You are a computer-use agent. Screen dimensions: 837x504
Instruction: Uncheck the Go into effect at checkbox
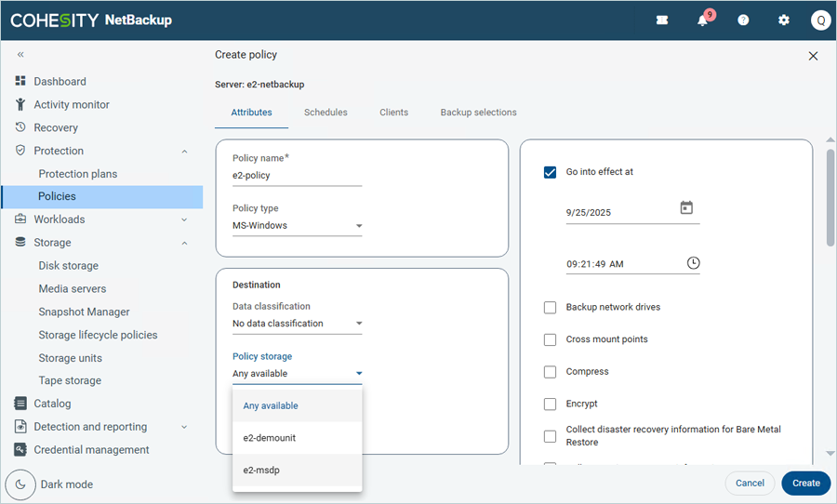[550, 172]
